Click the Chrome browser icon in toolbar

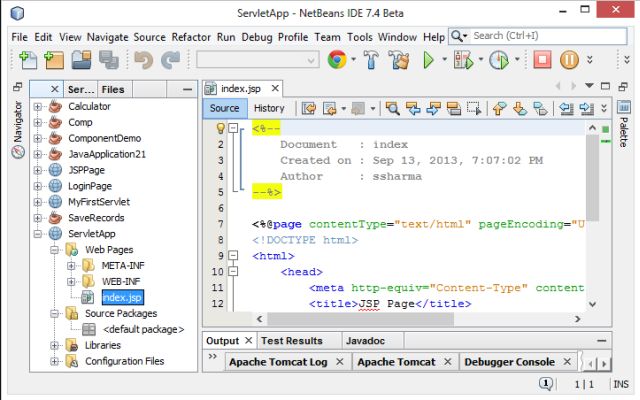tap(337, 60)
